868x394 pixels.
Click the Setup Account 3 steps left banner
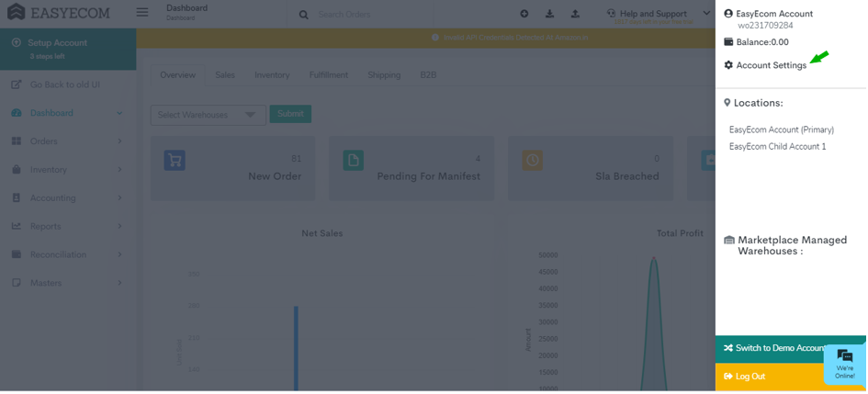point(68,49)
